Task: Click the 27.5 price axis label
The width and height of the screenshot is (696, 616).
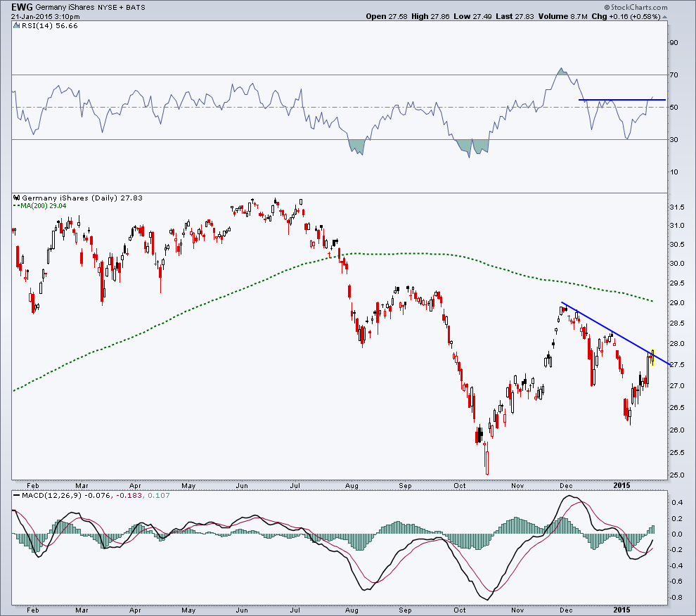Action: click(677, 365)
